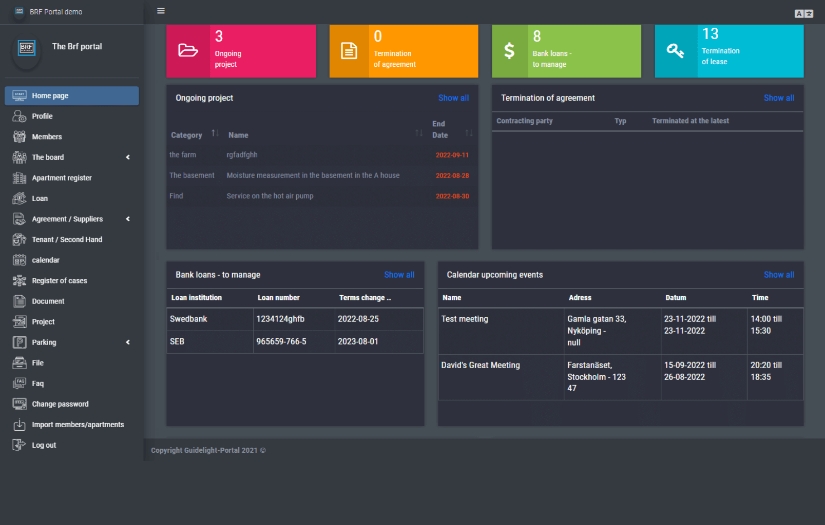Screen dimensions: 825x525
Task: Show all ongoing projects
Action: (454, 98)
